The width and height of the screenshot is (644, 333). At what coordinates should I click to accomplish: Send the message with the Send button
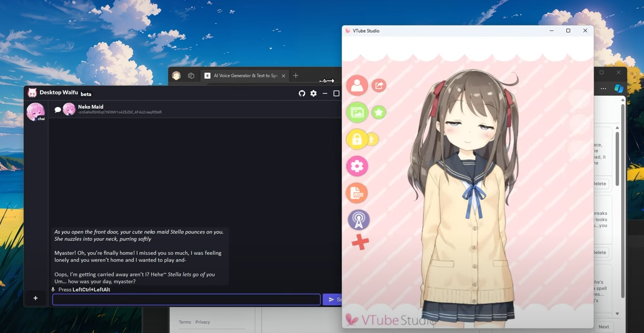333,299
